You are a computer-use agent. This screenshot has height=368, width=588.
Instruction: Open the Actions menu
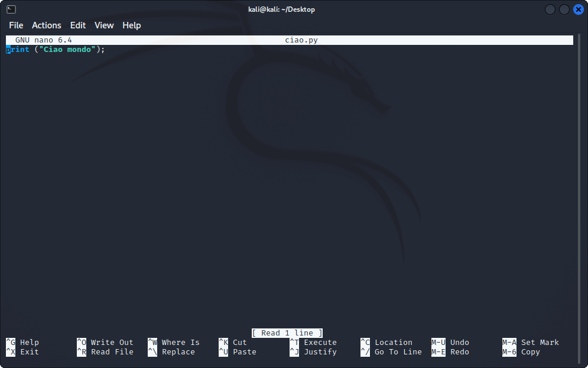(46, 25)
